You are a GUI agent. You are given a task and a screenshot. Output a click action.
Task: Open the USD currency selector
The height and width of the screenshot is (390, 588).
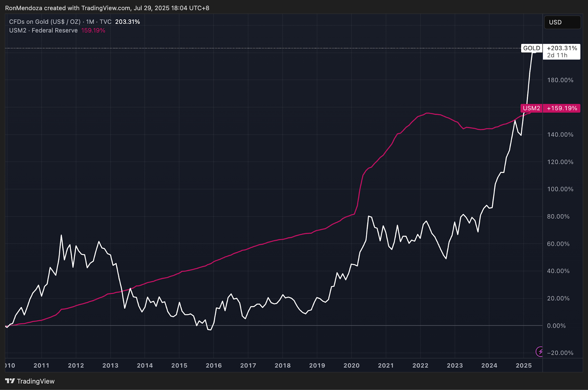coord(562,22)
